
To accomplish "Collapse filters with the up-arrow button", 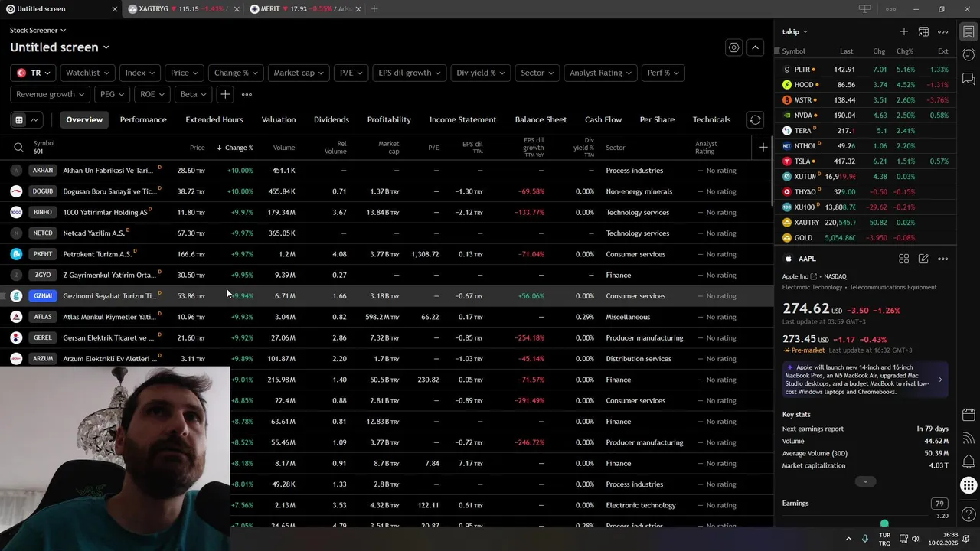I will [x=755, y=47].
